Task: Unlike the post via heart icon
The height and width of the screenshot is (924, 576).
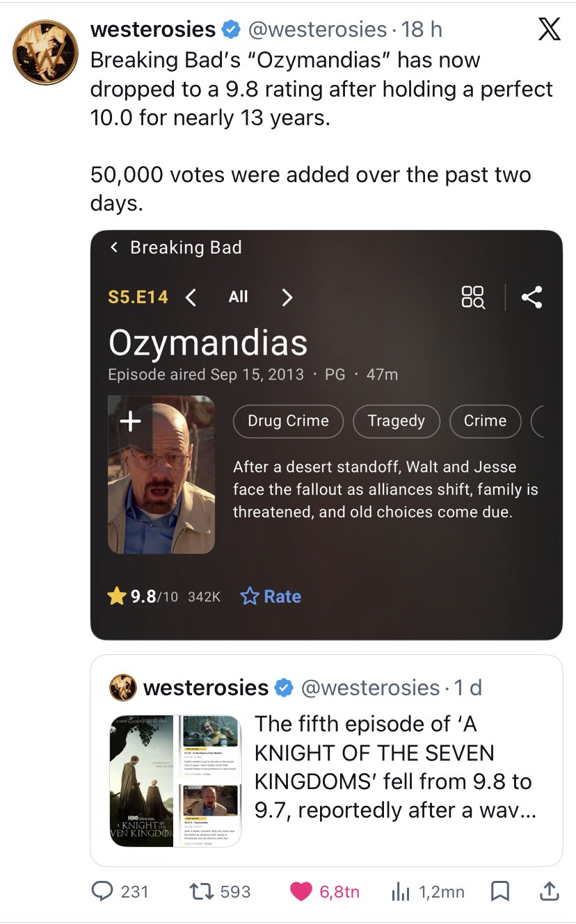Action: click(x=301, y=891)
